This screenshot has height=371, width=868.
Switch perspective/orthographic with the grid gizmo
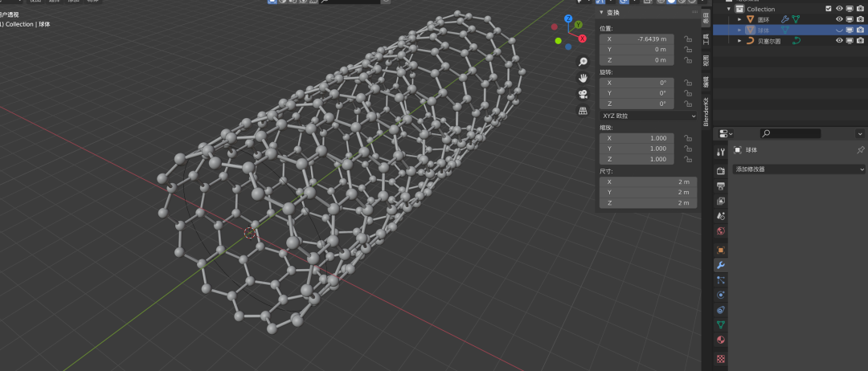click(x=583, y=111)
